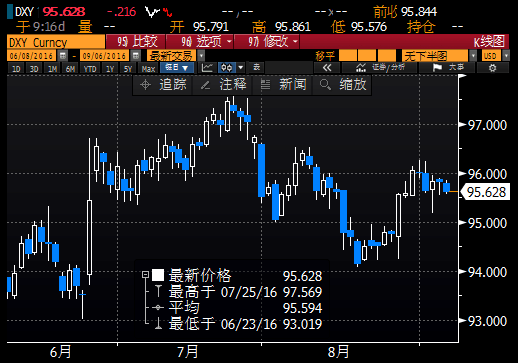Viewport: 518px width, 363px height.
Task: Open 96) 选项 options menu
Action: [x=200, y=42]
